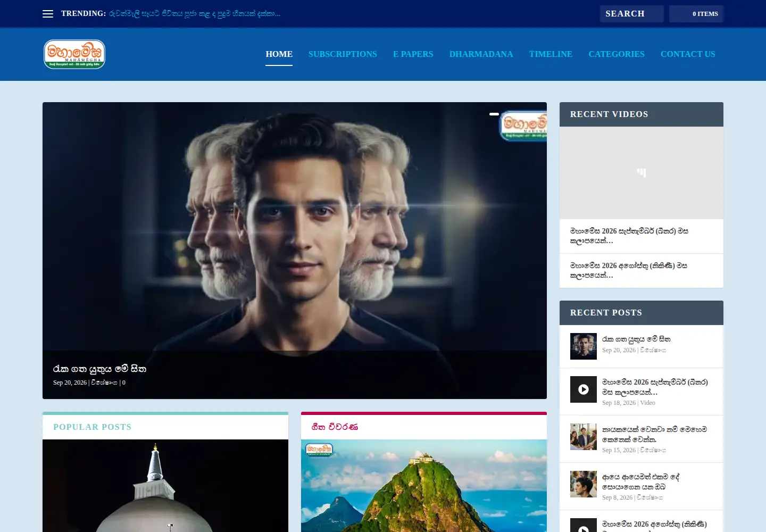Image resolution: width=766 pixels, height=532 pixels.
Task: Open the Dharmadana menu item
Action: point(481,54)
